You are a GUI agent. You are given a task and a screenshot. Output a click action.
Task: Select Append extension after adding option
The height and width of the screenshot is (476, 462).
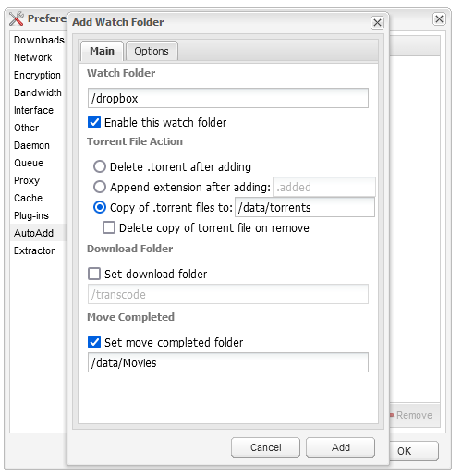100,187
